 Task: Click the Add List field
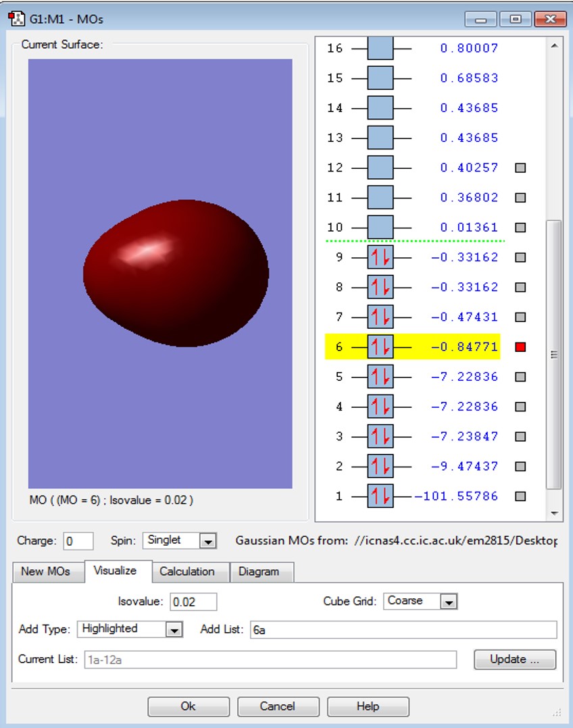click(403, 629)
